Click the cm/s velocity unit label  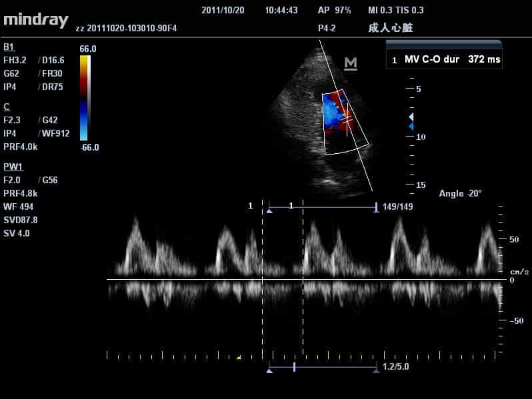(x=519, y=272)
